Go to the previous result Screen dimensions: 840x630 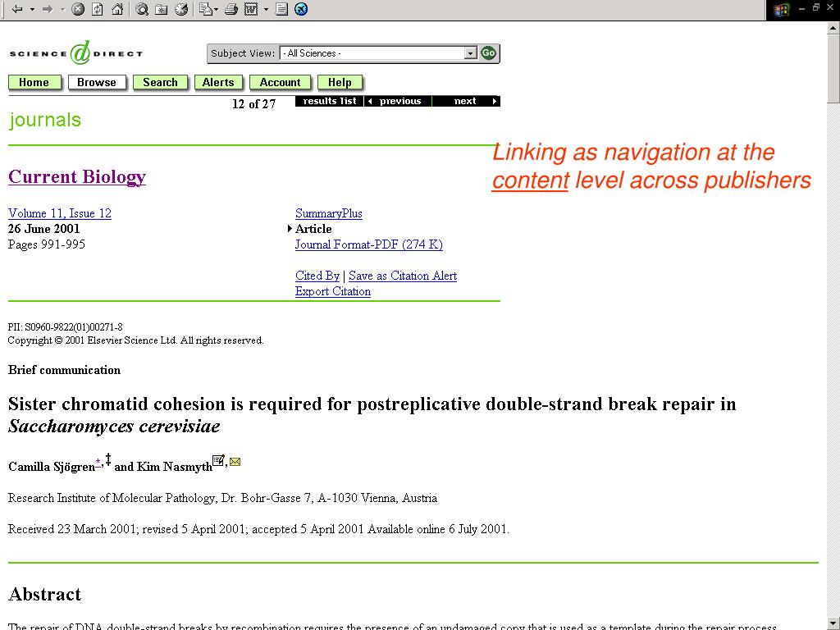(398, 101)
